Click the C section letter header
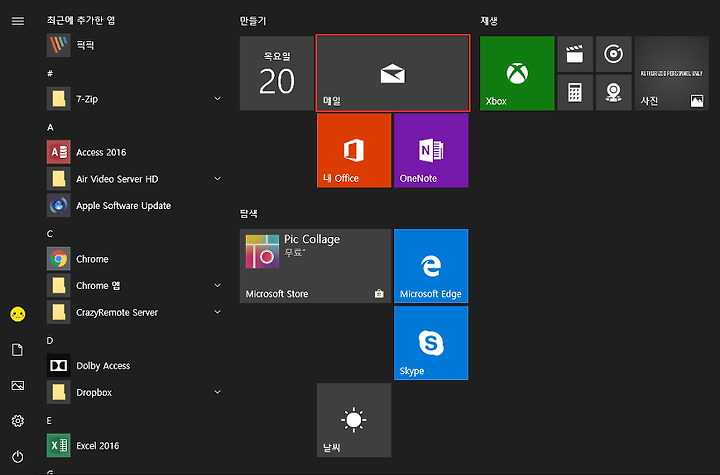The image size is (720, 475). [x=50, y=234]
